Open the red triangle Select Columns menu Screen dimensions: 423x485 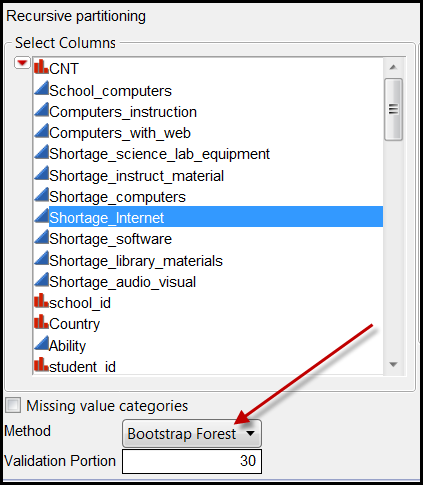point(22,63)
